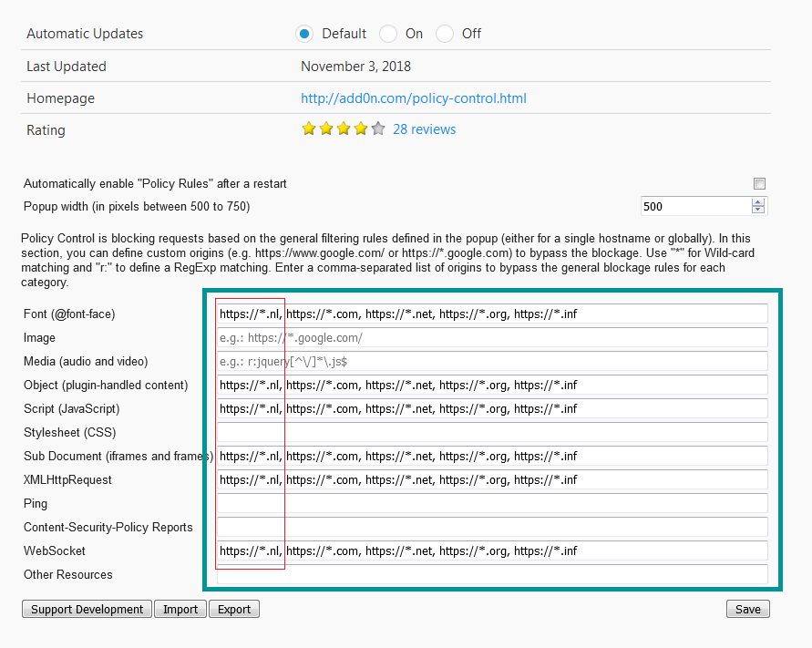Click the star rating icons

(344, 129)
